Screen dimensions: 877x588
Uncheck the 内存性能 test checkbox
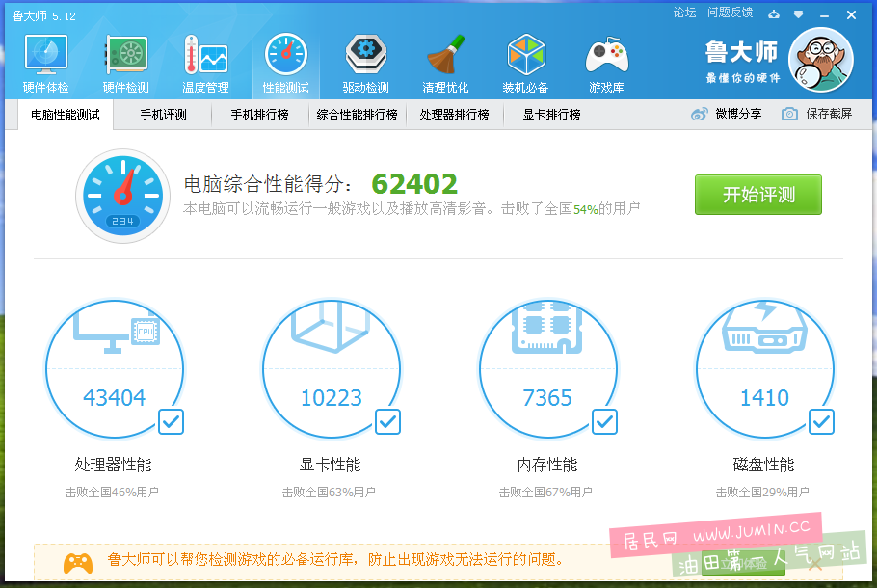604,422
